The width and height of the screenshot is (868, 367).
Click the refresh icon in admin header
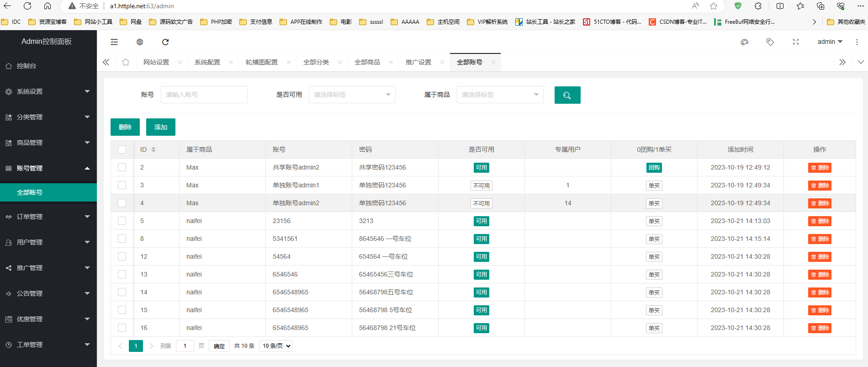[x=165, y=42]
